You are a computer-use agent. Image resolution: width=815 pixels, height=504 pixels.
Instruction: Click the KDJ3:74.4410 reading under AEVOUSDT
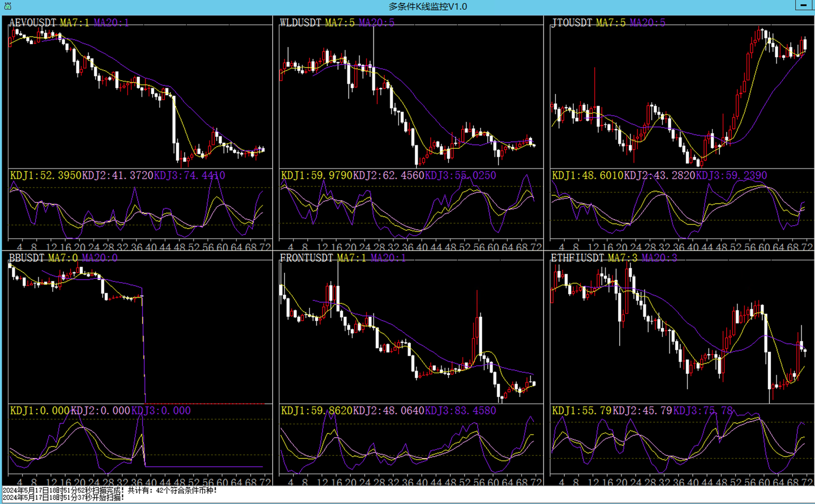click(190, 175)
